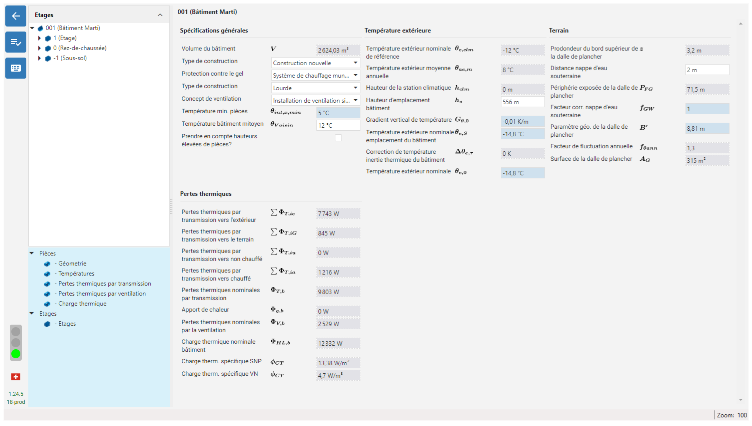Open the Températures view
The width and height of the screenshot is (752, 426).
click(74, 273)
